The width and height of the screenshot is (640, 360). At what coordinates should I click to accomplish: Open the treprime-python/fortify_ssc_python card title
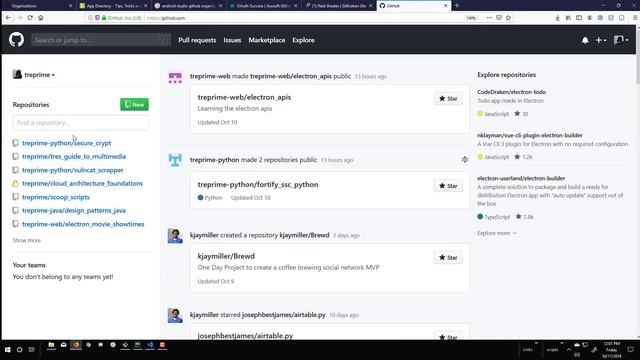(x=258, y=184)
